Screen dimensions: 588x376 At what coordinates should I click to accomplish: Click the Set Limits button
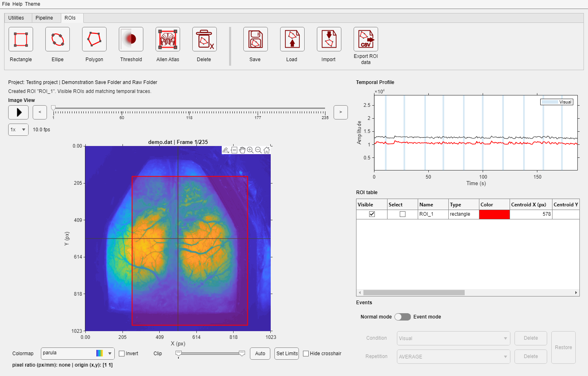tap(287, 354)
